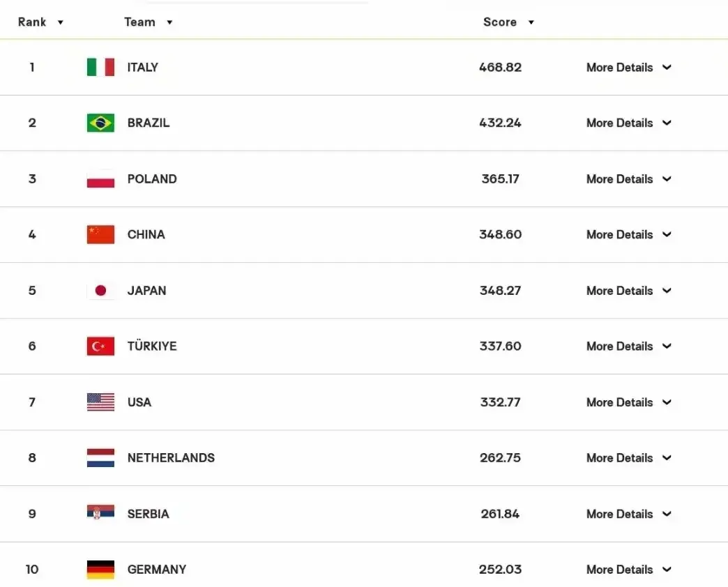Image resolution: width=728 pixels, height=587 pixels.
Task: Click the China flag icon
Action: [100, 235]
